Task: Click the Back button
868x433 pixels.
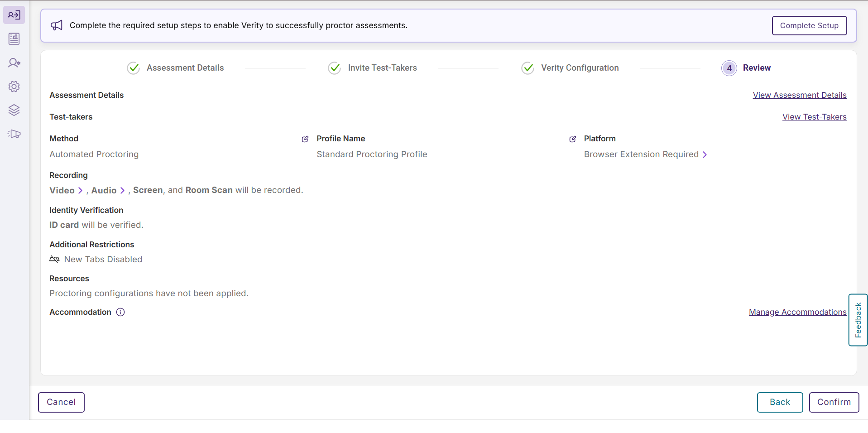Action: (x=780, y=402)
